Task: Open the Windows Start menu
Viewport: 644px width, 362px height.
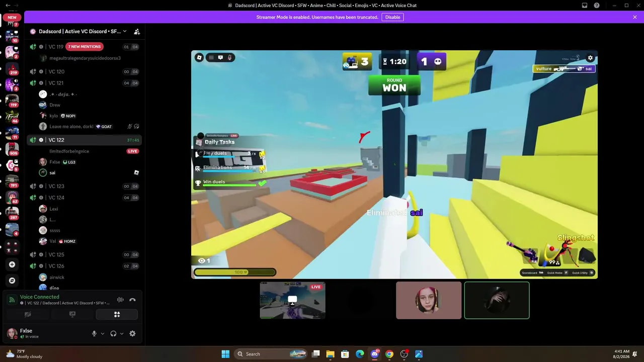Action: coord(225,354)
